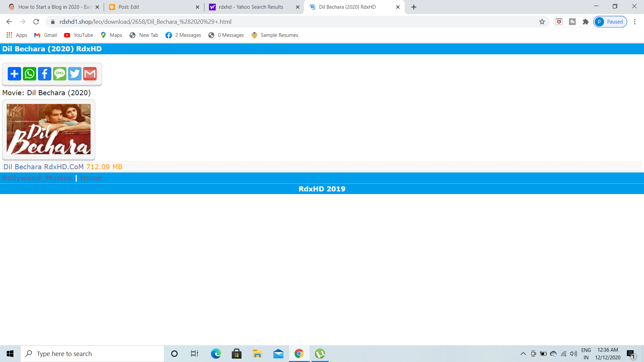Open the Paused profile button

(610, 22)
